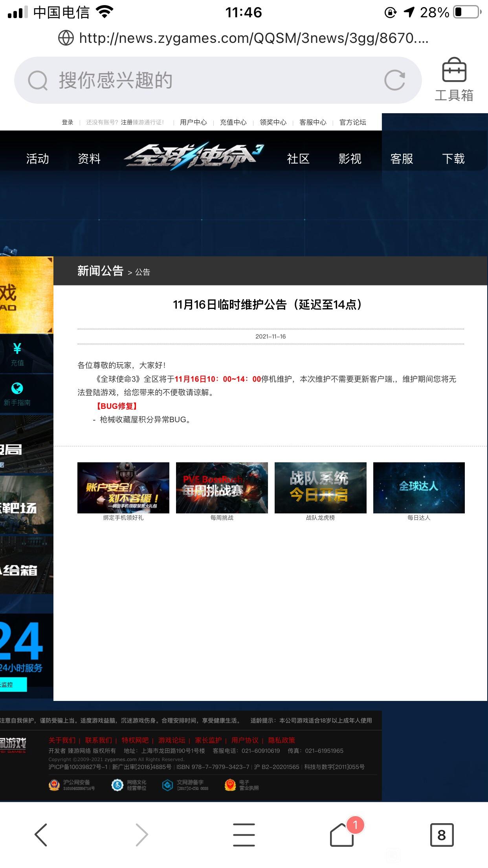Open the 影视 navigation menu

(350, 159)
